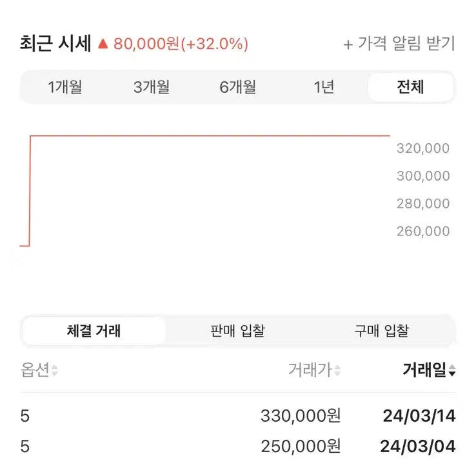Click the 320,000 axis label
The height and width of the screenshot is (476, 476).
pyautogui.click(x=423, y=148)
